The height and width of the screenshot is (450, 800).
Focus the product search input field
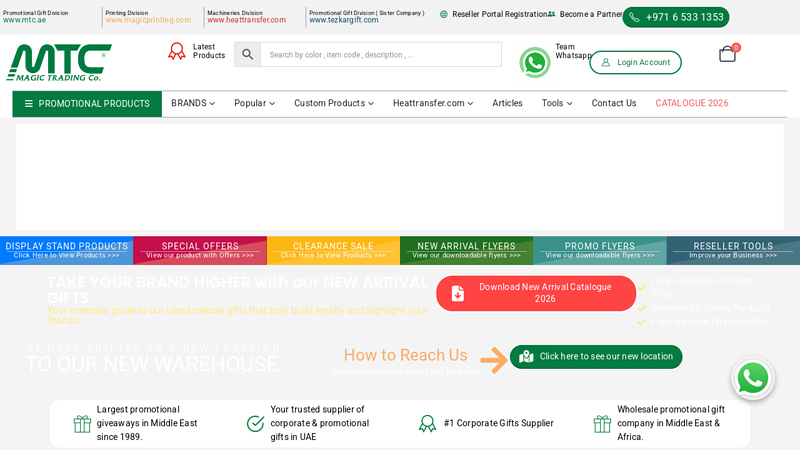[381, 55]
